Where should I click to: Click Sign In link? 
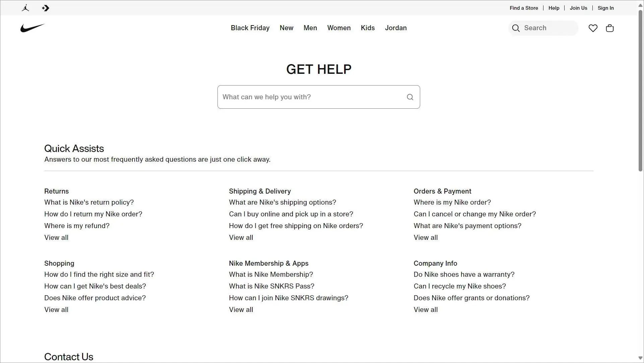tap(605, 8)
